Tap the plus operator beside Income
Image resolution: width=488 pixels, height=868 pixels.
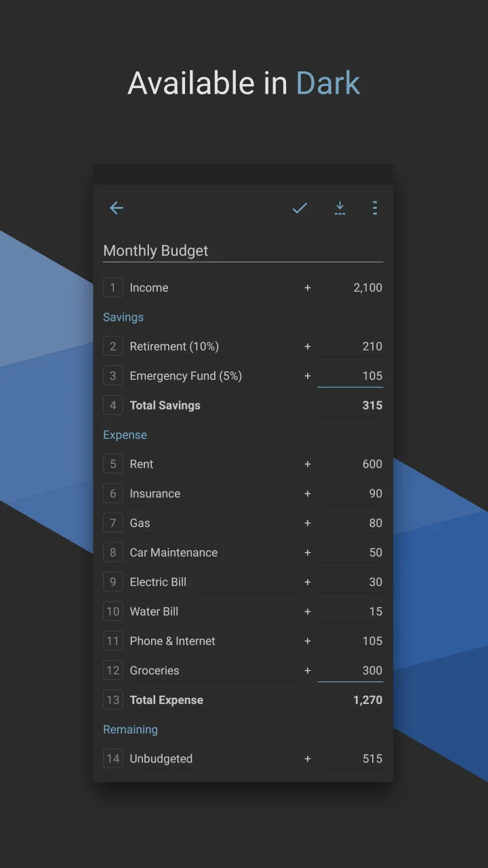307,288
